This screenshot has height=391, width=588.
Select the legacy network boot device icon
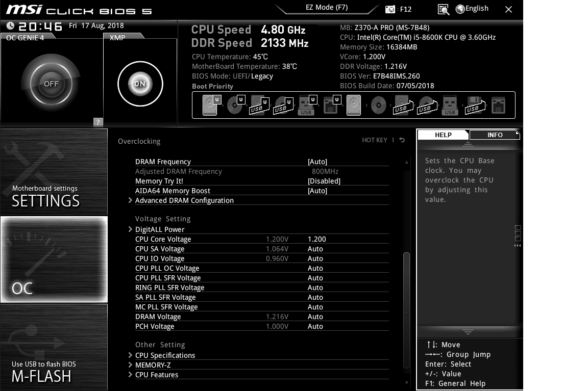coord(498,105)
